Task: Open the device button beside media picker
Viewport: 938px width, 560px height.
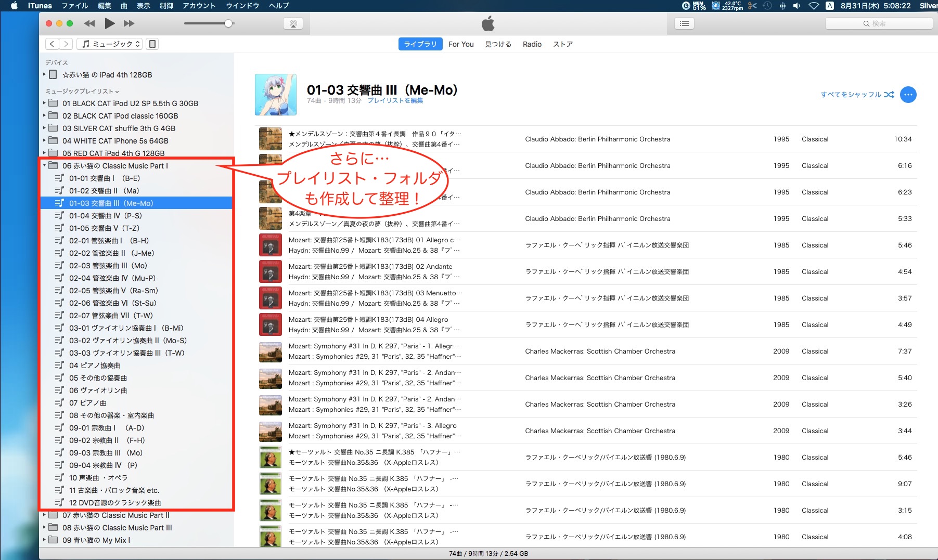Action: (152, 44)
